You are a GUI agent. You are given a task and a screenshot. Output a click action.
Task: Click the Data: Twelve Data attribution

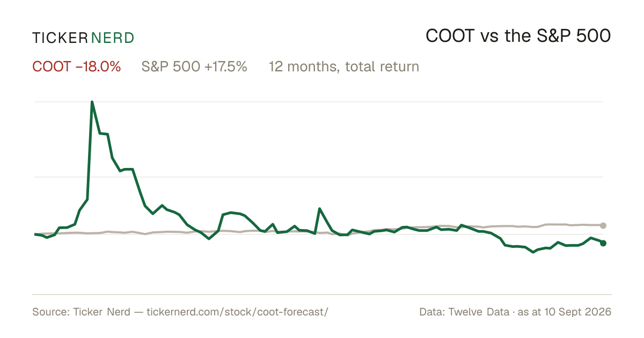464,312
